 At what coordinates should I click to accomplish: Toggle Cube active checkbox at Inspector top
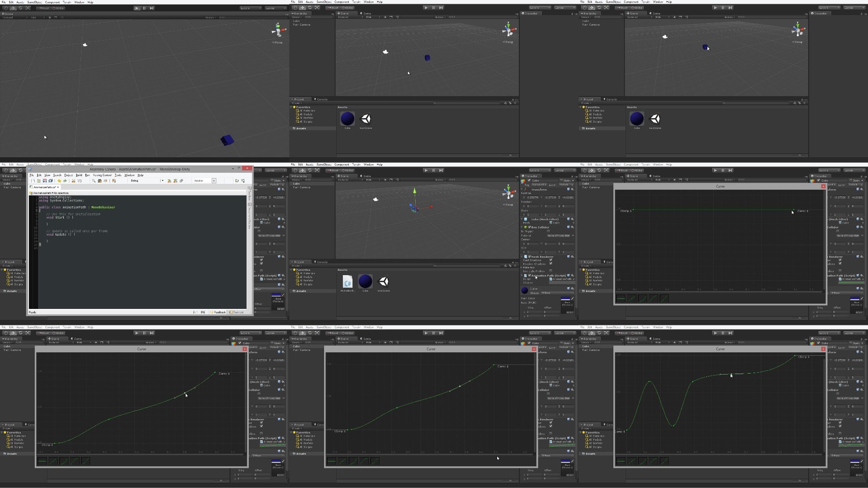pos(529,181)
